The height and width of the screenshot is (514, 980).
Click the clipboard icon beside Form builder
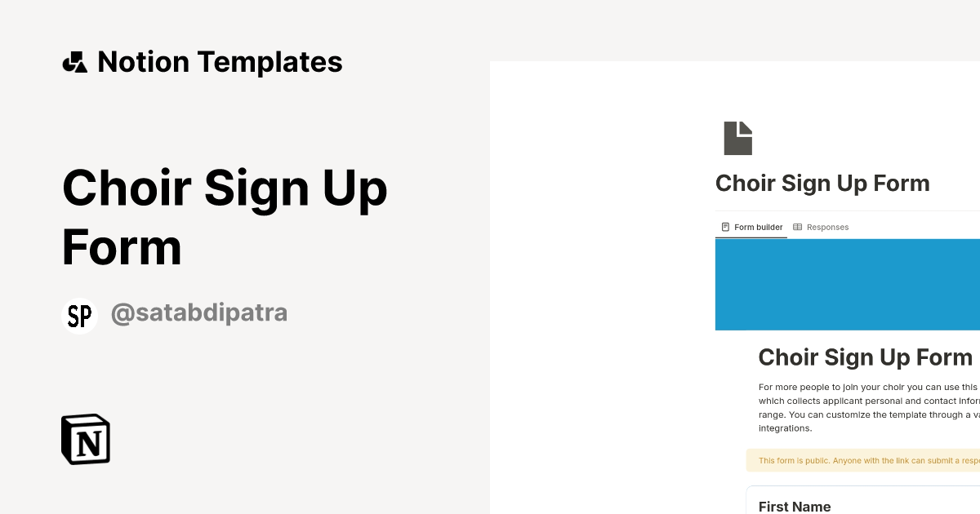pos(725,227)
